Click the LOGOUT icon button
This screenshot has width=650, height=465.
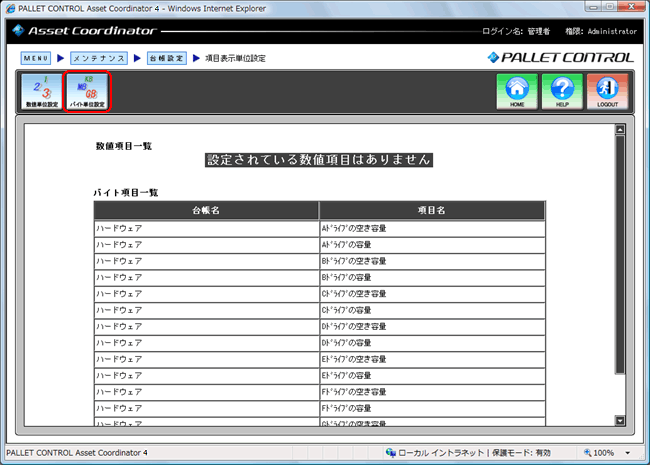pos(607,91)
